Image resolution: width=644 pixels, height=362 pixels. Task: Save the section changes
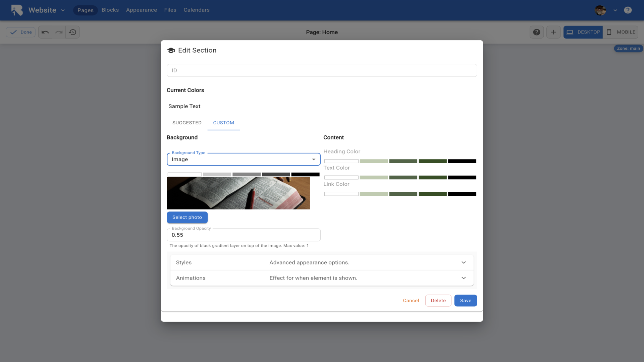coord(466,301)
